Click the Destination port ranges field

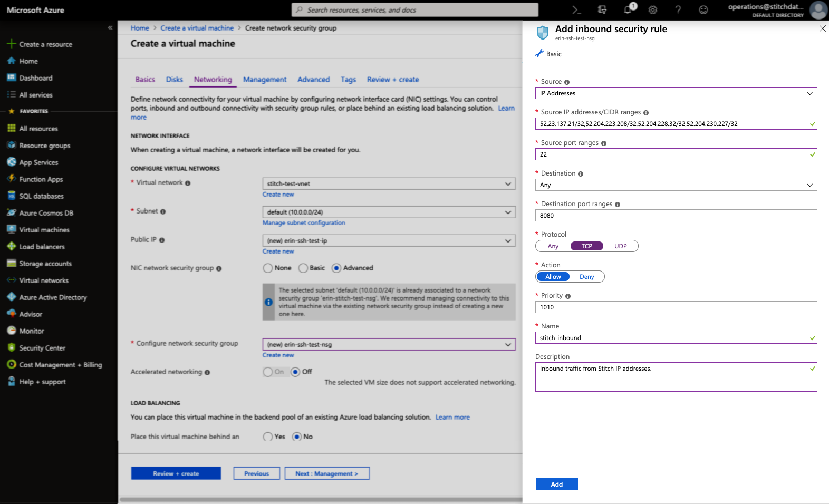[676, 216]
